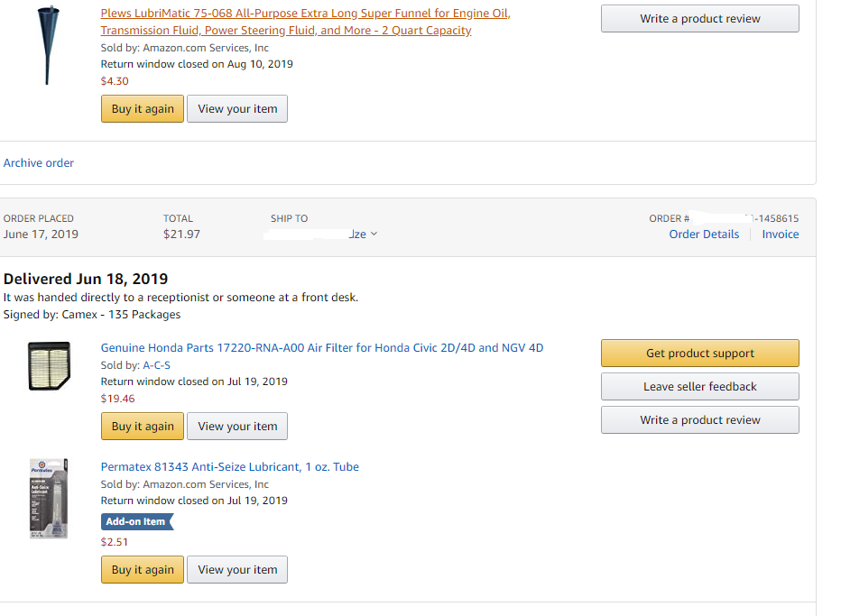
Task: View your item for Permatex lubricant
Action: tap(237, 570)
